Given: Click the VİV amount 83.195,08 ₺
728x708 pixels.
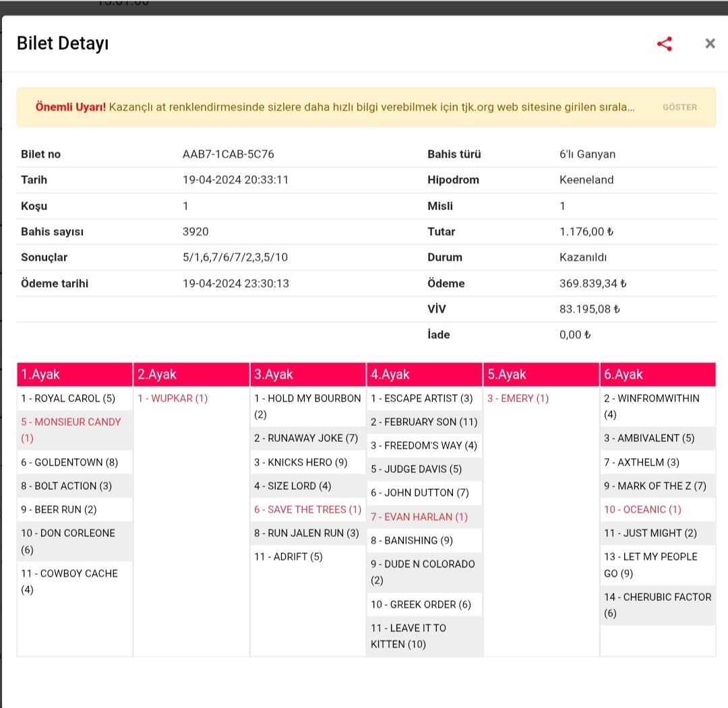Looking at the screenshot, I should click(x=590, y=309).
